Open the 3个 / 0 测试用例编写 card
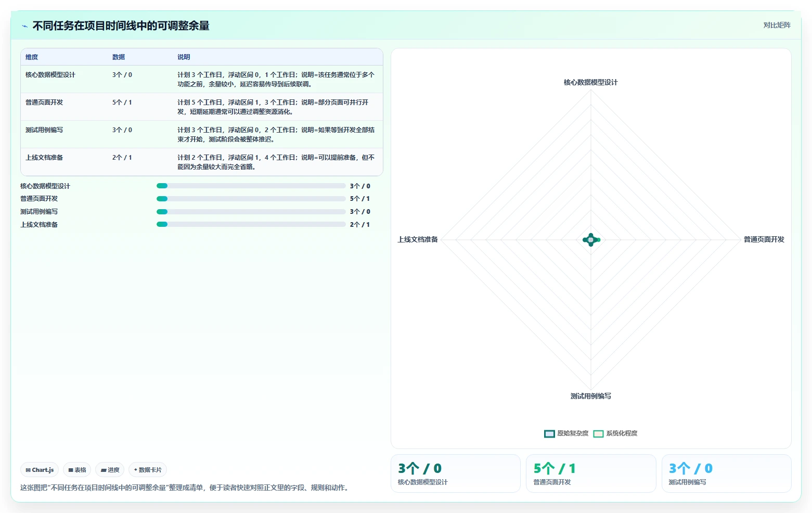812x513 pixels. pyautogui.click(x=726, y=473)
